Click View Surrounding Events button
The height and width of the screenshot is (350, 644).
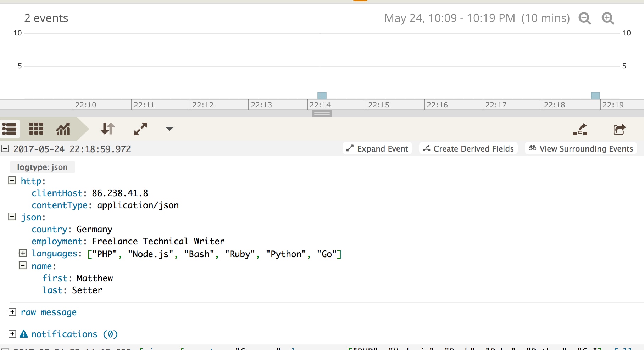pos(581,148)
